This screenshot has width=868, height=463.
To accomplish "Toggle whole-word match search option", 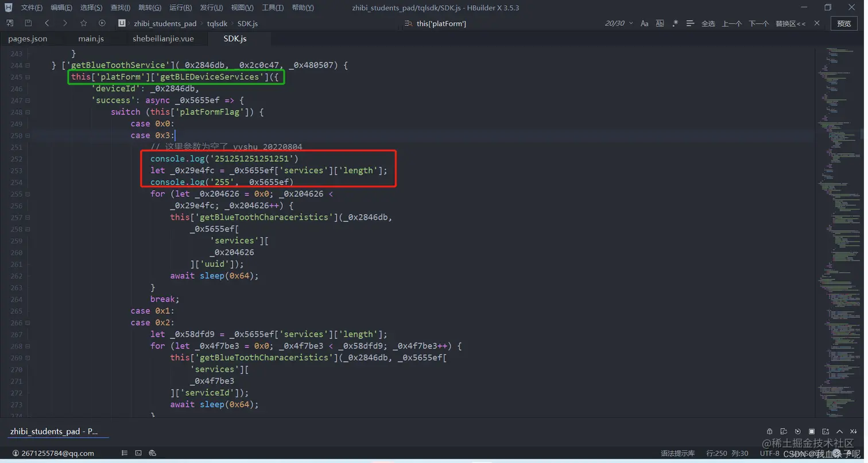I will coord(660,23).
